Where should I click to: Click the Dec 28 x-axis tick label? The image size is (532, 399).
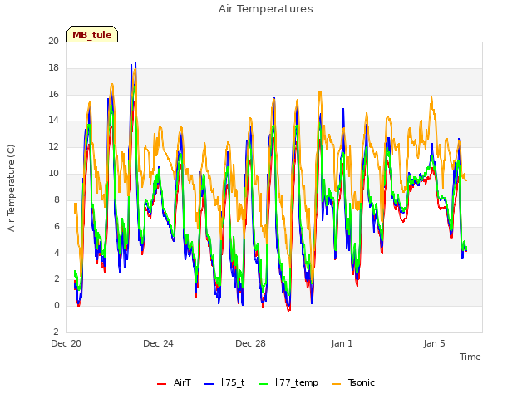250,343
